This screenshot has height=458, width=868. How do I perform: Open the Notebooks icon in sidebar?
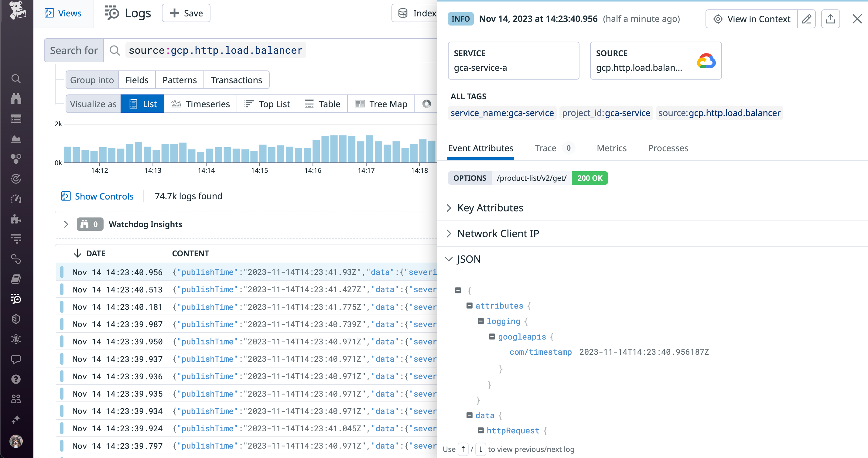coord(16,279)
